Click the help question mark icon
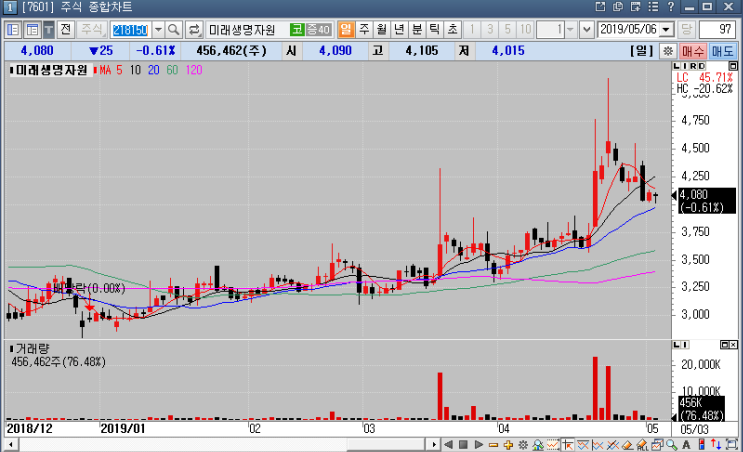Viewport: 743px width, 452px height. (x=671, y=7)
